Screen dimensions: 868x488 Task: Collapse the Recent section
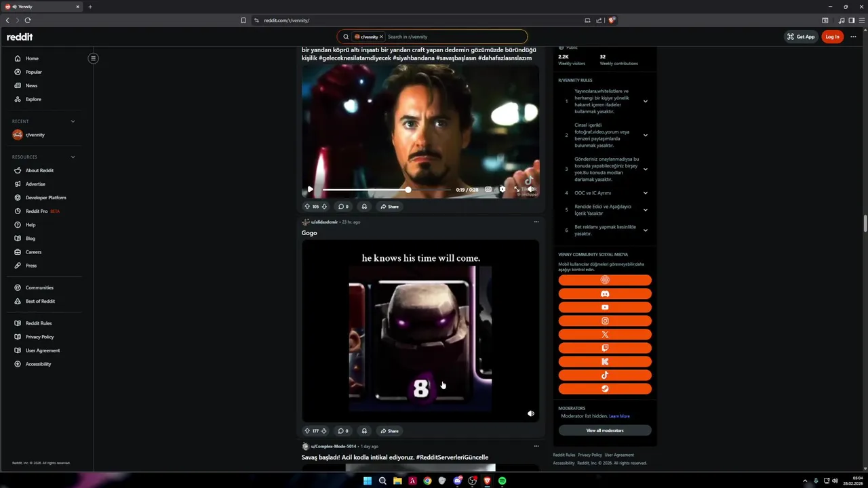pos(73,121)
